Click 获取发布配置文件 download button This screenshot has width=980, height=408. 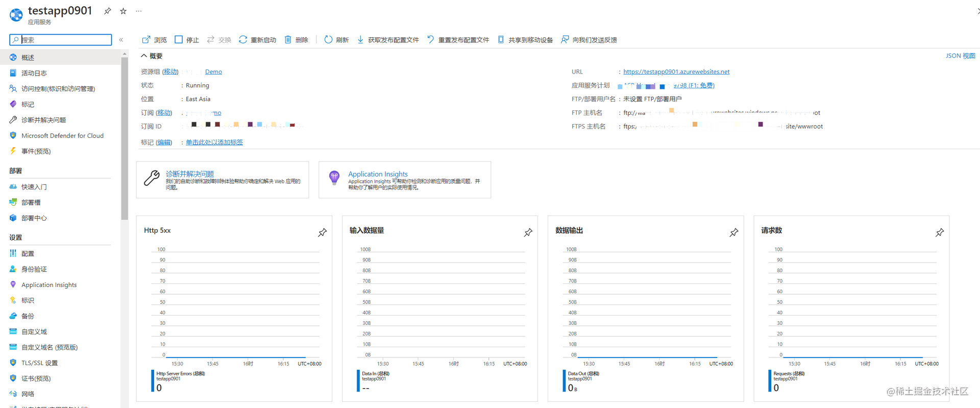pos(387,40)
